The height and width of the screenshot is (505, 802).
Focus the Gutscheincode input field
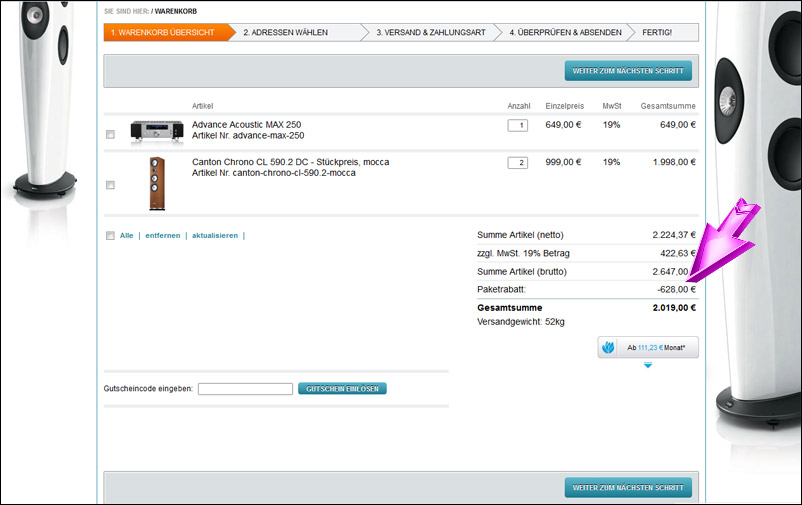[245, 389]
